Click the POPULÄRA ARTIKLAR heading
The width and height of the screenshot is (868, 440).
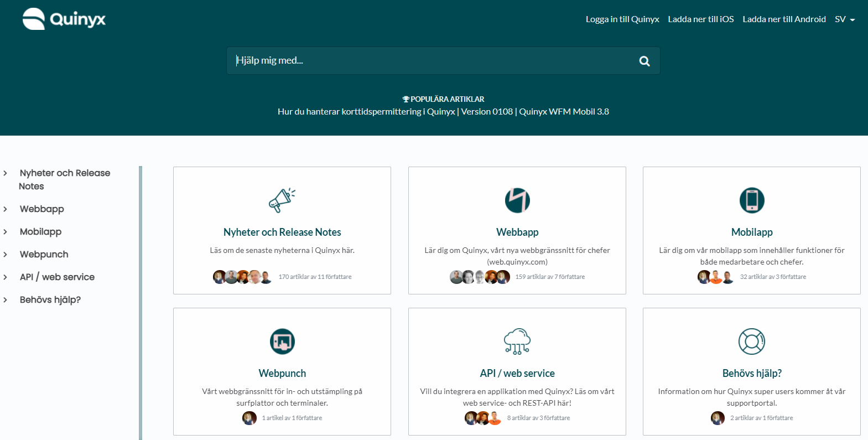click(x=447, y=99)
